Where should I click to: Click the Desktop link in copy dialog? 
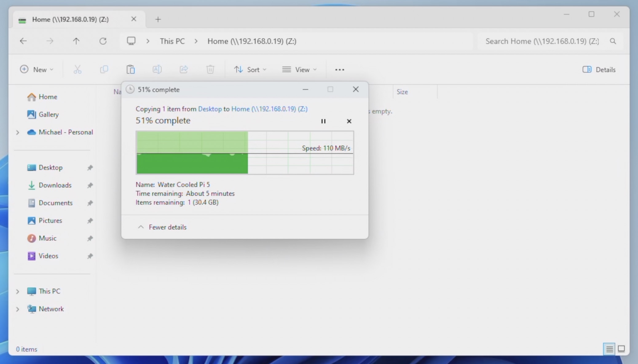[210, 109]
